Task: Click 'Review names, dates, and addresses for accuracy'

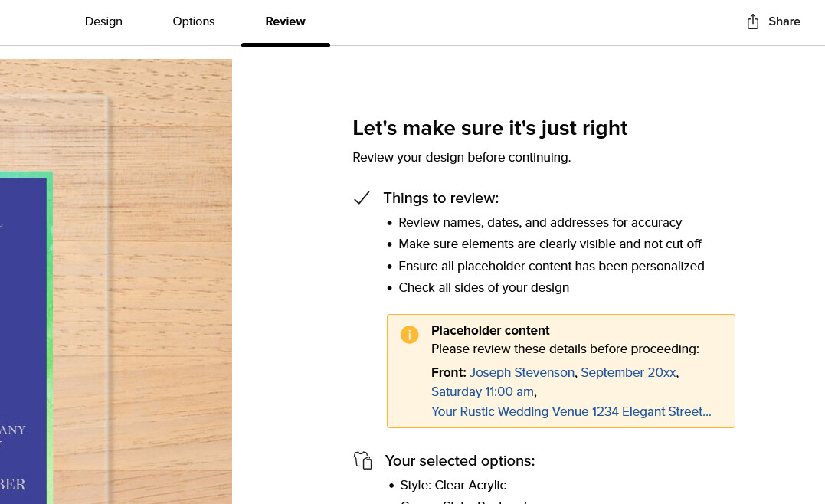Action: (x=540, y=223)
